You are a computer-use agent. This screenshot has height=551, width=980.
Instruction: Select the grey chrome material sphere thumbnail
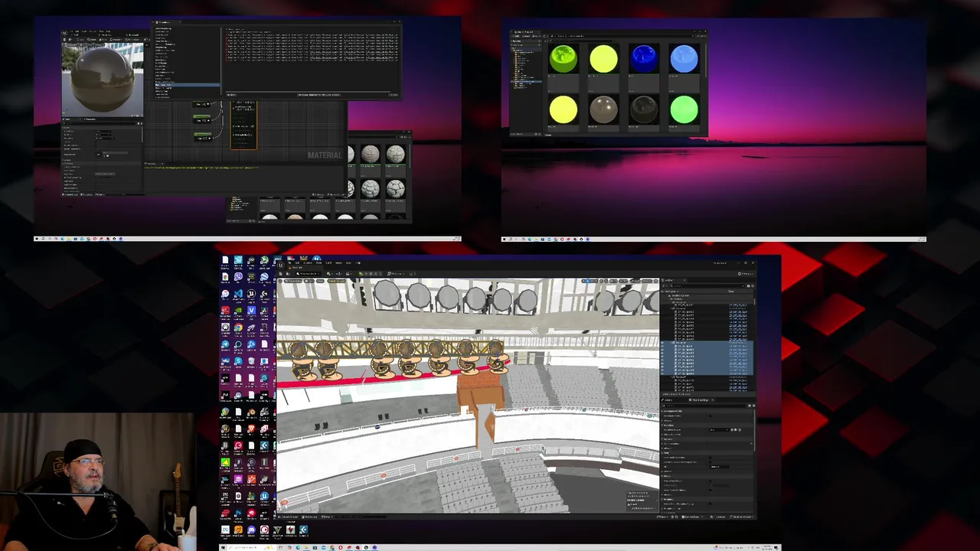tap(603, 109)
